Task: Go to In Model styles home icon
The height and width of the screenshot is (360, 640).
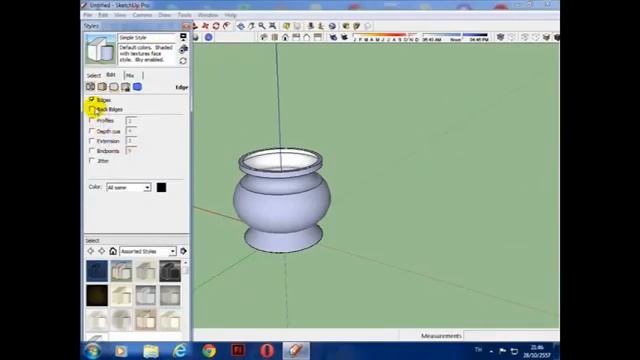Action: (x=113, y=251)
